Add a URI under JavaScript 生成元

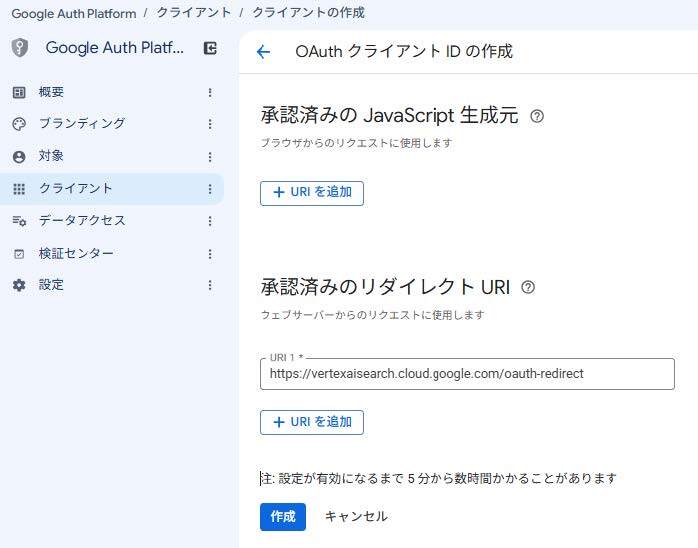(x=312, y=193)
